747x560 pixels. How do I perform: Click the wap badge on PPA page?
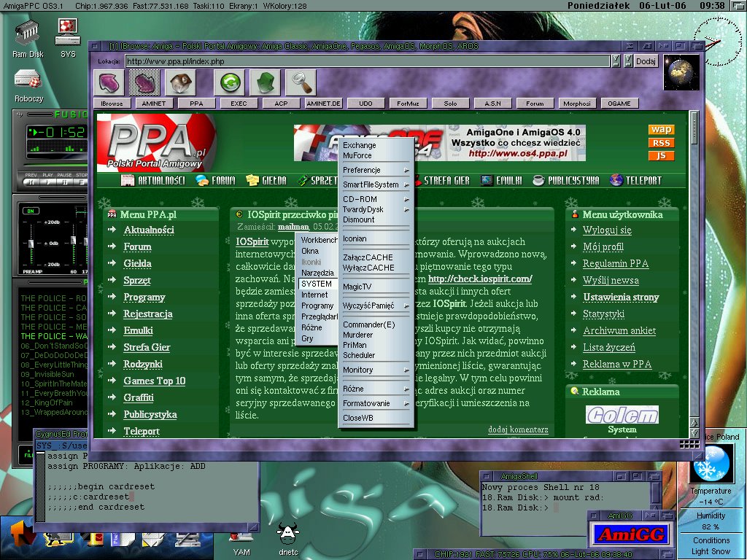(x=661, y=130)
